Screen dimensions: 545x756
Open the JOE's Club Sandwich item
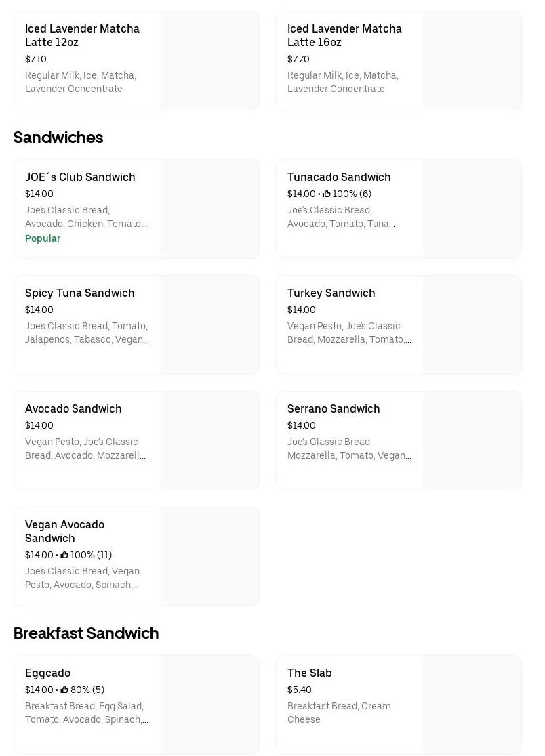[x=80, y=177]
